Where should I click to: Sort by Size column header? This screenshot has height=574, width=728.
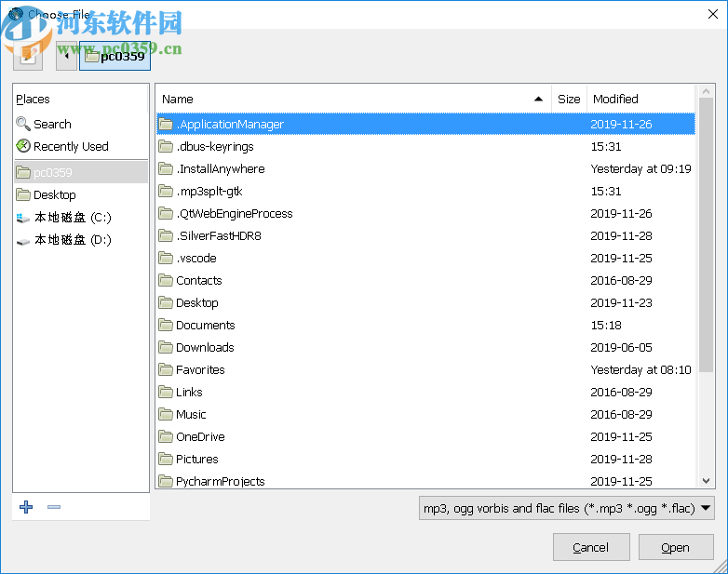pyautogui.click(x=569, y=99)
